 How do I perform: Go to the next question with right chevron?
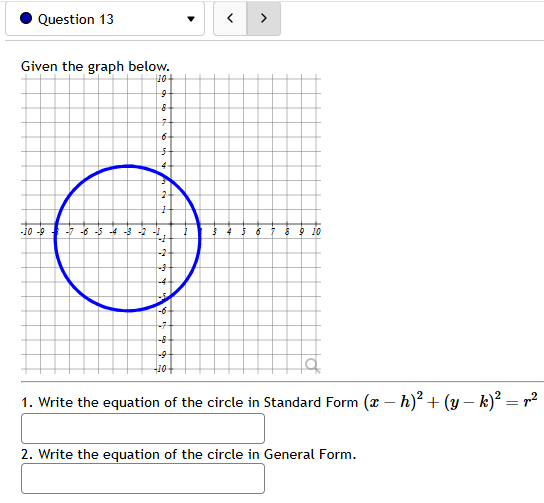[264, 18]
